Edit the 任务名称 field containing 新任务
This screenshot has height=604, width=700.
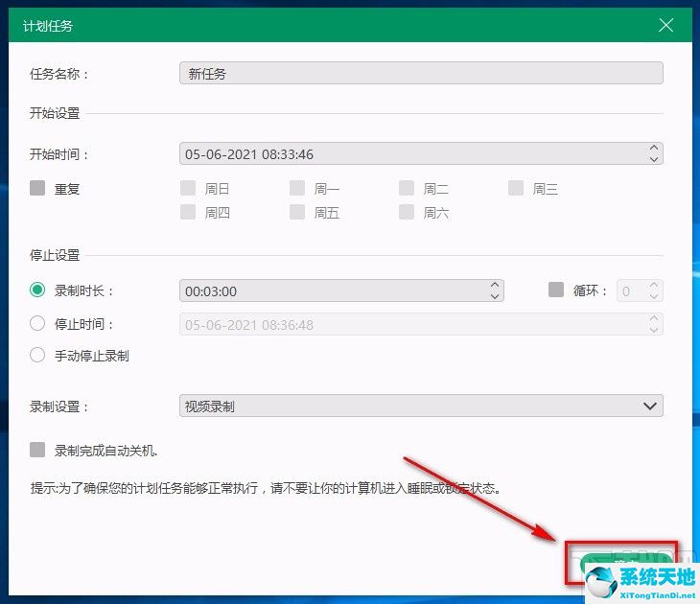coord(421,73)
